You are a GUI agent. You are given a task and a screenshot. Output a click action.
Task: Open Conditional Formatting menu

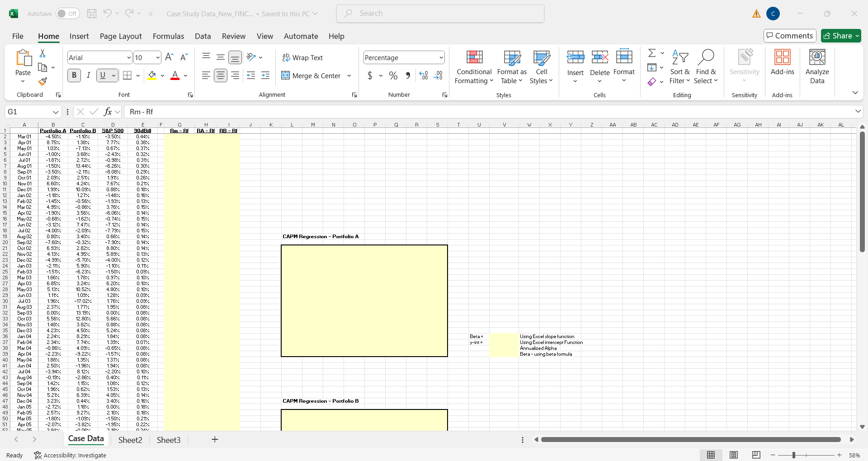pos(473,67)
